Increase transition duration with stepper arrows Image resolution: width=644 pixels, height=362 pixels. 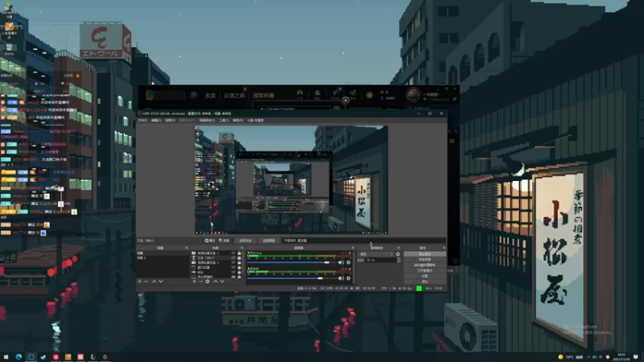[x=398, y=260]
